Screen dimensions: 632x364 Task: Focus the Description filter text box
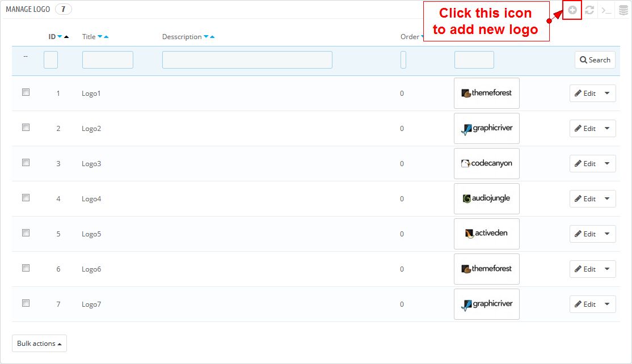pyautogui.click(x=247, y=60)
